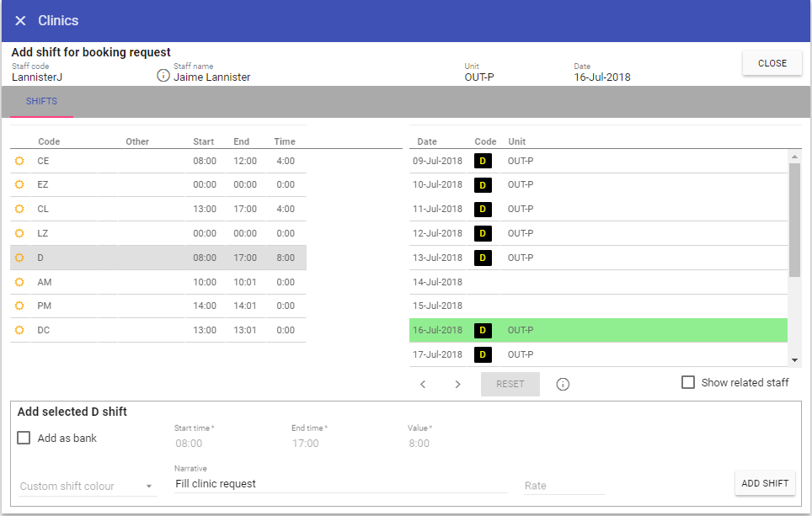Open the Custom shift colour dropdown
Screen dimensions: 812x516
[x=88, y=486]
